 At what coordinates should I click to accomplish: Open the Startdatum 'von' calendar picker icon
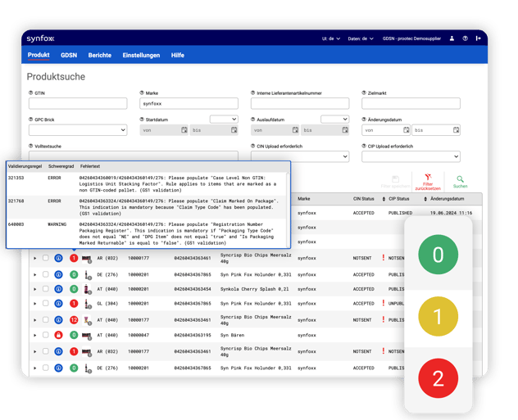pyautogui.click(x=183, y=130)
